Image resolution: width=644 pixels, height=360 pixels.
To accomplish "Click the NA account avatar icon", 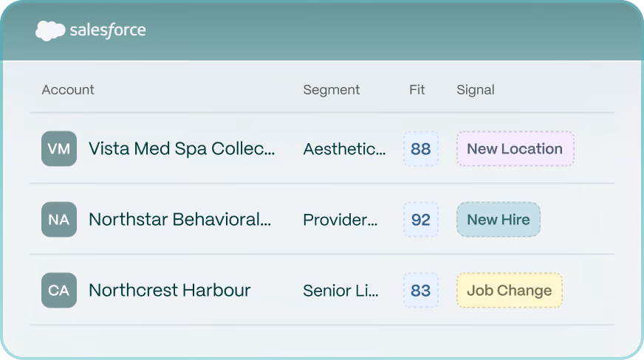I will pyautogui.click(x=59, y=219).
